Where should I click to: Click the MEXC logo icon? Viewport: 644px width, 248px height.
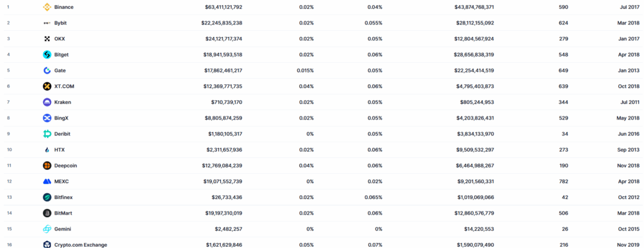coord(47,181)
